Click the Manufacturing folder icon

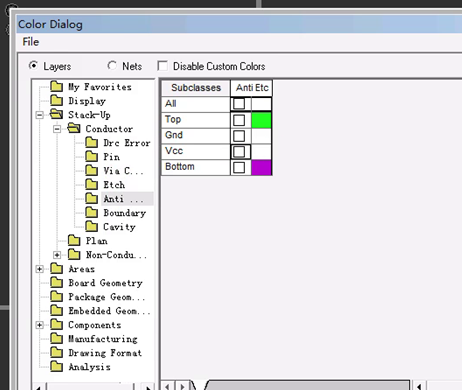(57, 339)
